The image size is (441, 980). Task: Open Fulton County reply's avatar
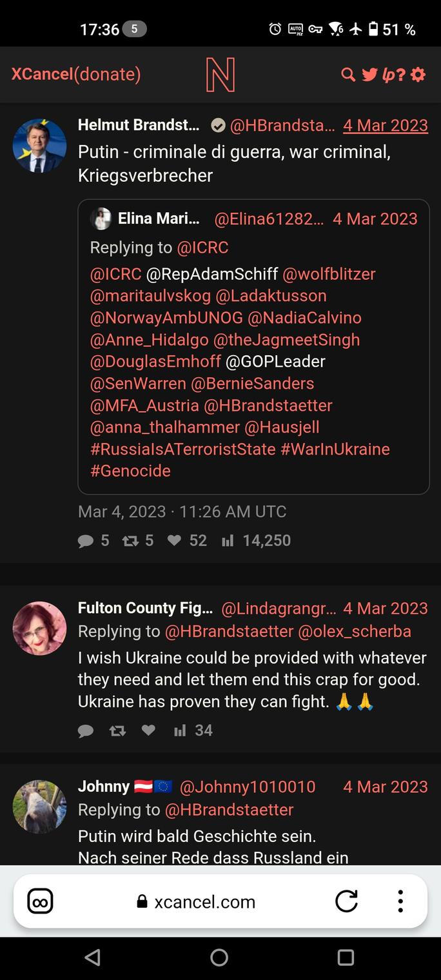[39, 629]
